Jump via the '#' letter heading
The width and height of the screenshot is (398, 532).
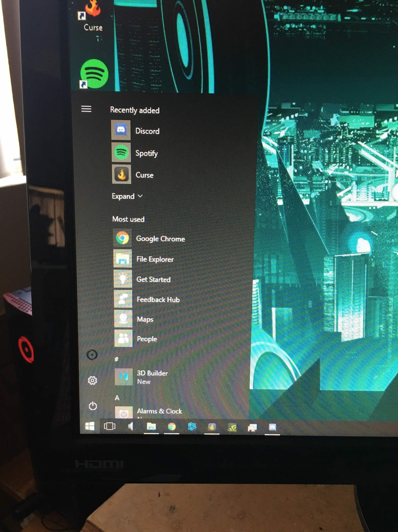point(116,359)
